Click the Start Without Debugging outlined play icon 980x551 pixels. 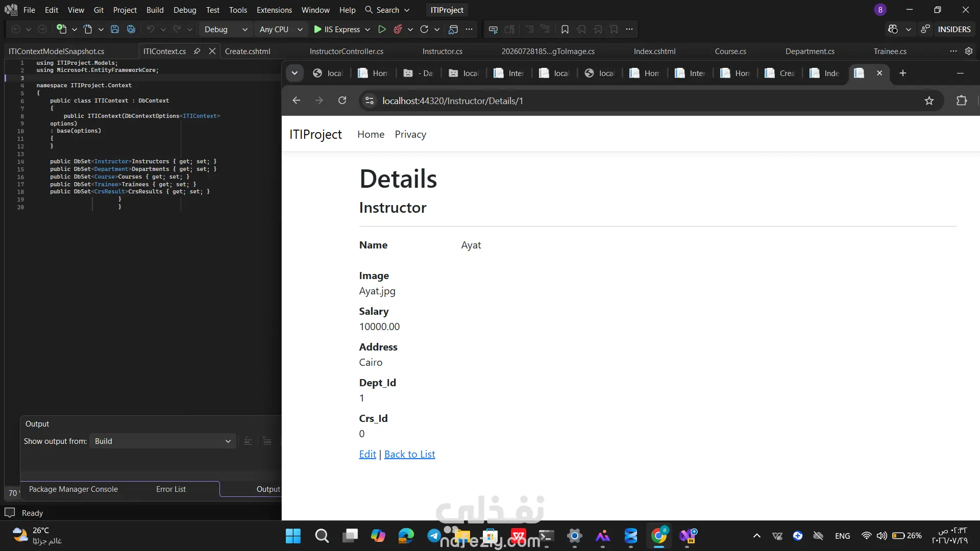point(382,30)
